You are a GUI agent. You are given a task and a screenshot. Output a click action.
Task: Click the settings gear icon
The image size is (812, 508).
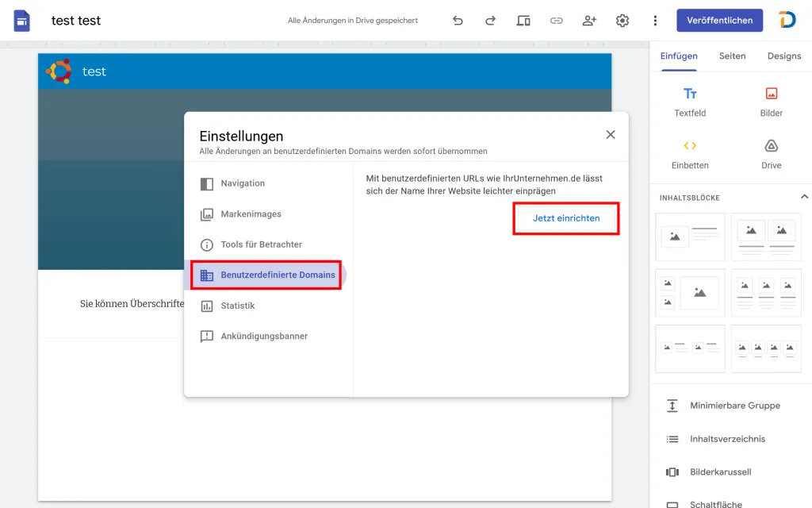click(622, 21)
